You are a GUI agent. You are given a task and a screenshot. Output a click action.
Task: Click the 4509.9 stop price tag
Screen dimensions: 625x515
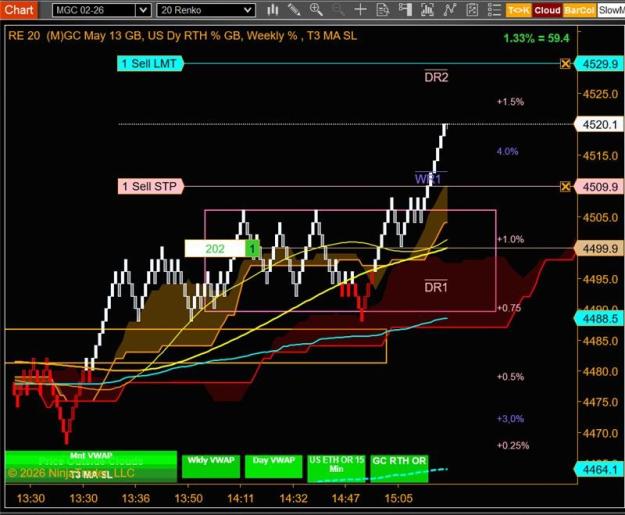(599, 187)
